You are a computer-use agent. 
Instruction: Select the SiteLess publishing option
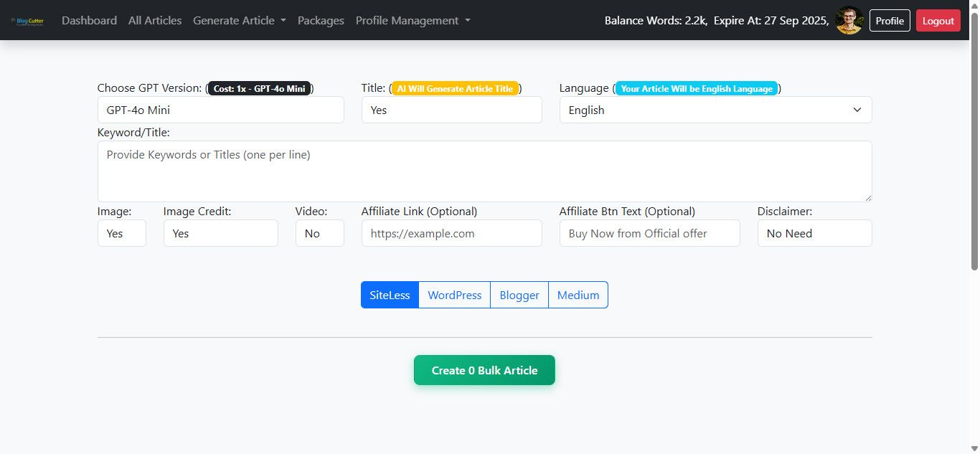(x=390, y=295)
